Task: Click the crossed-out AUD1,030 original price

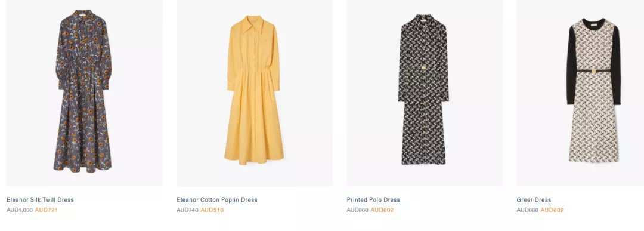Action: tap(20, 210)
